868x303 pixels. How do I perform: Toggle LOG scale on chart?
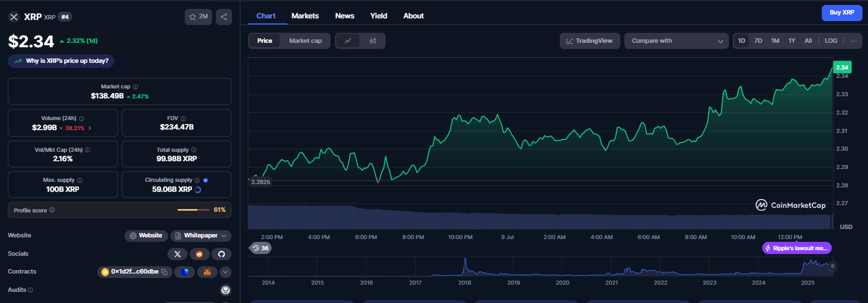[x=831, y=41]
